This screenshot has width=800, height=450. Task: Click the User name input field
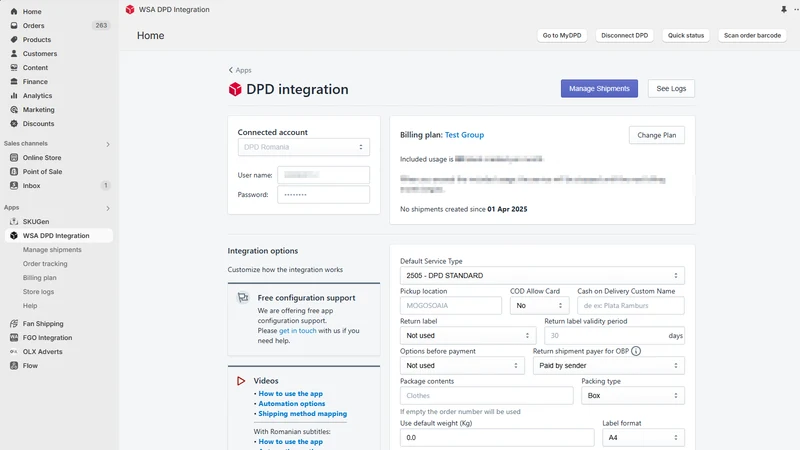(323, 175)
